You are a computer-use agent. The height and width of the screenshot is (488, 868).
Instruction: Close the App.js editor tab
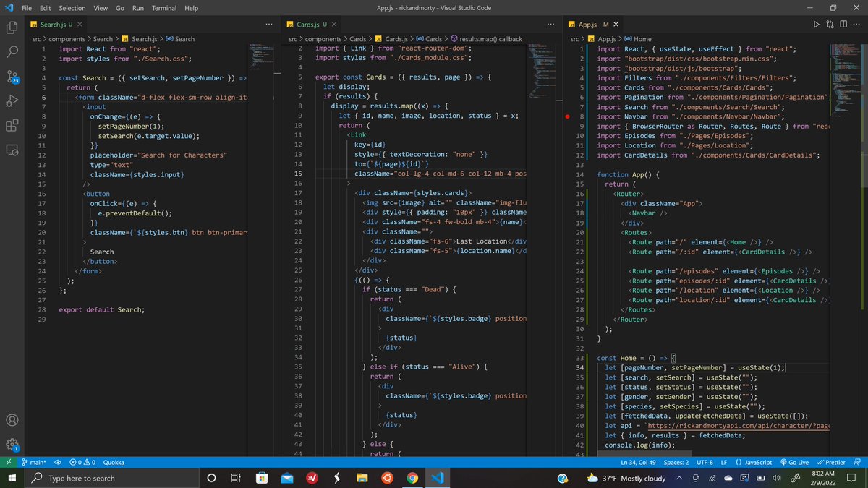pos(616,25)
